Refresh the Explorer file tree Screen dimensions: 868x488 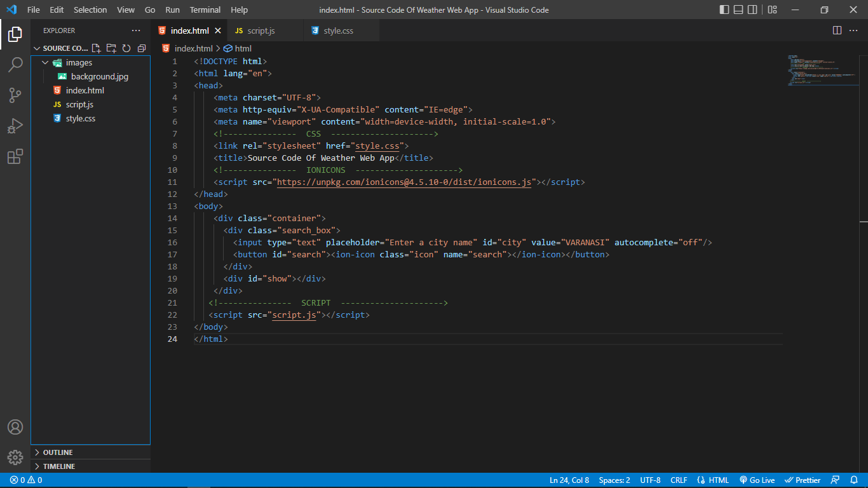pyautogui.click(x=126, y=48)
